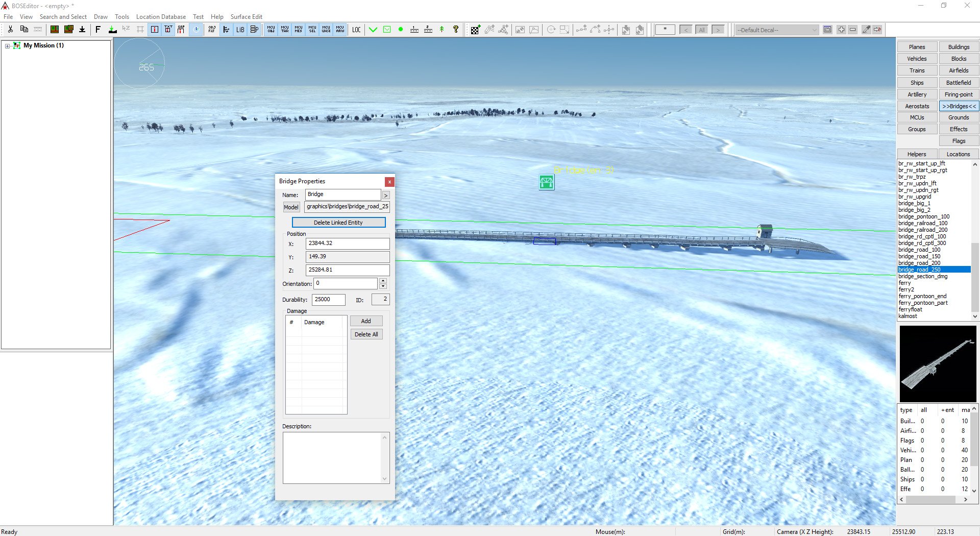Click the Delete Linked Entity button
Image resolution: width=980 pixels, height=536 pixels.
click(x=338, y=223)
